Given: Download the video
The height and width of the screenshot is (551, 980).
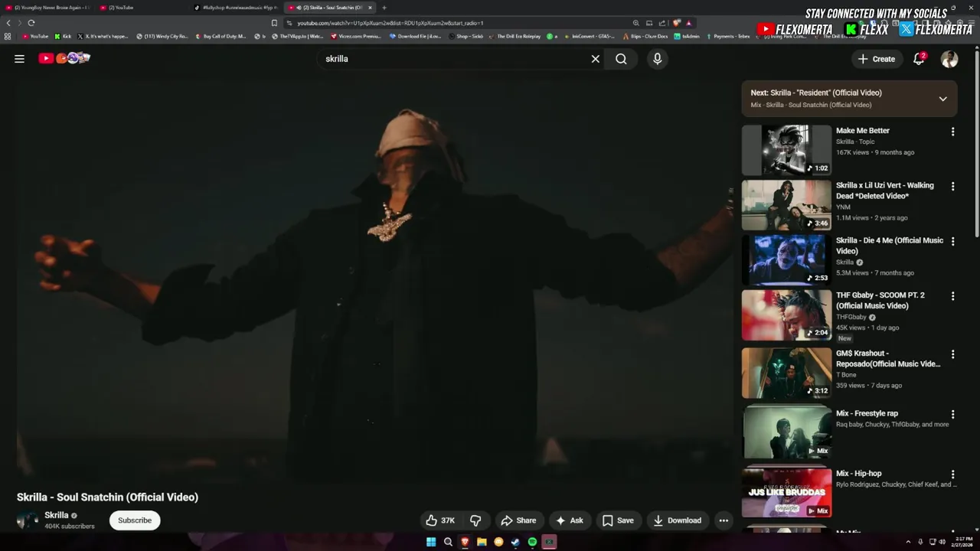Looking at the screenshot, I should coord(677,520).
